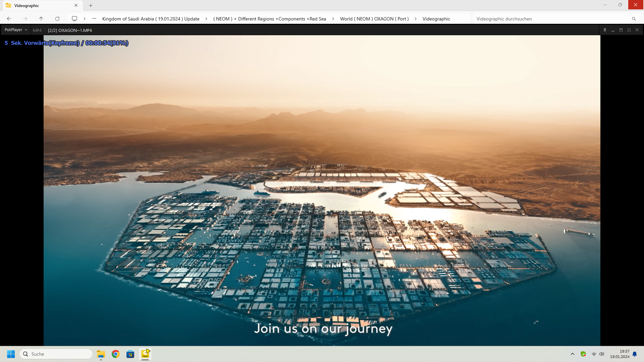Viewport: 644px width, 362px height.
Task: Go back in File Explorer
Action: (9, 19)
